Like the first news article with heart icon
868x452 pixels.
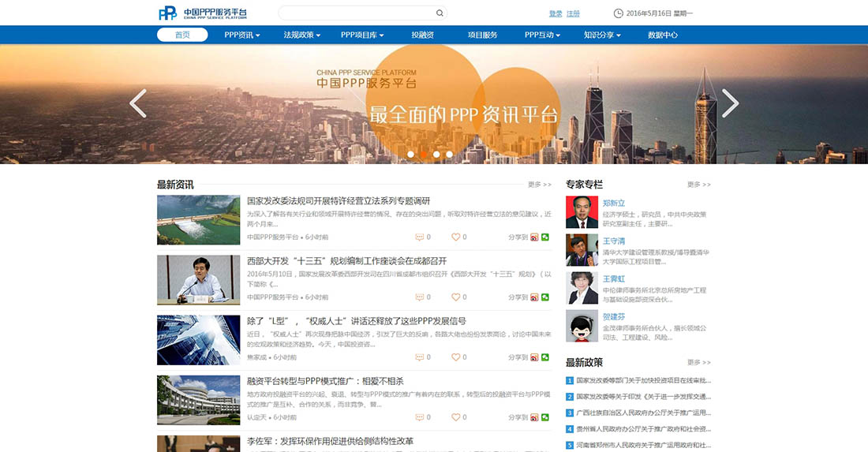pos(455,237)
